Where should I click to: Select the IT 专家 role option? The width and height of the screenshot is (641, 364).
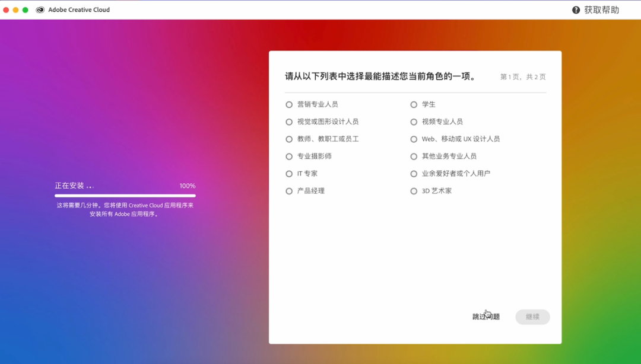(289, 174)
